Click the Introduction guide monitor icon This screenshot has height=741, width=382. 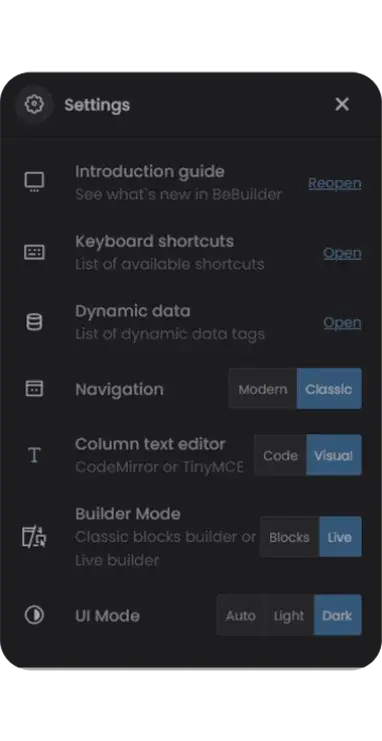click(x=34, y=182)
